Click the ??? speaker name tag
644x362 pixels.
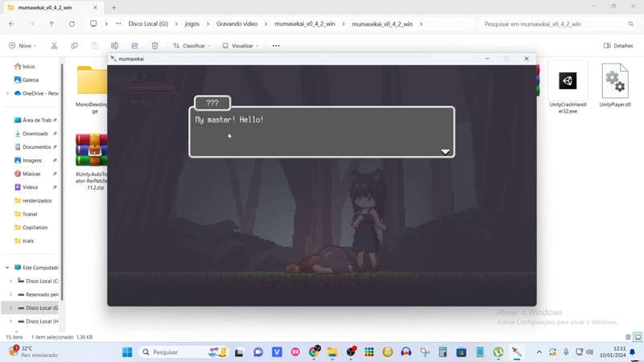point(213,103)
